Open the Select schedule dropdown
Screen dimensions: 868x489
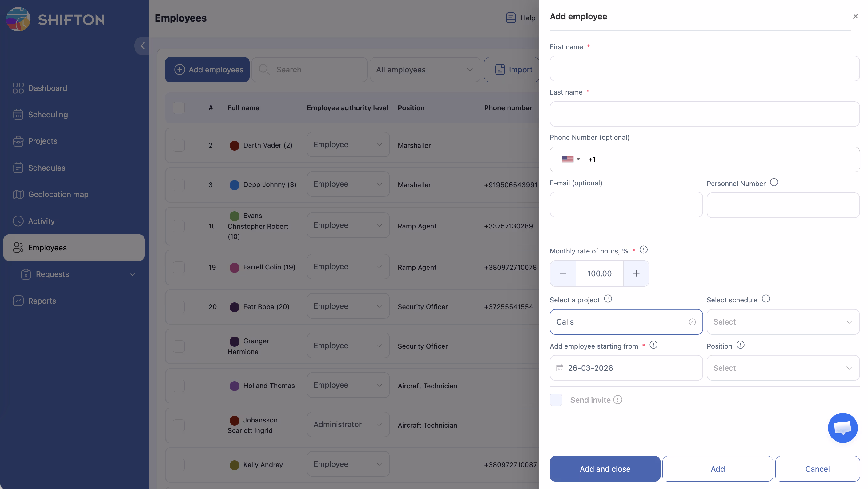[x=783, y=322]
